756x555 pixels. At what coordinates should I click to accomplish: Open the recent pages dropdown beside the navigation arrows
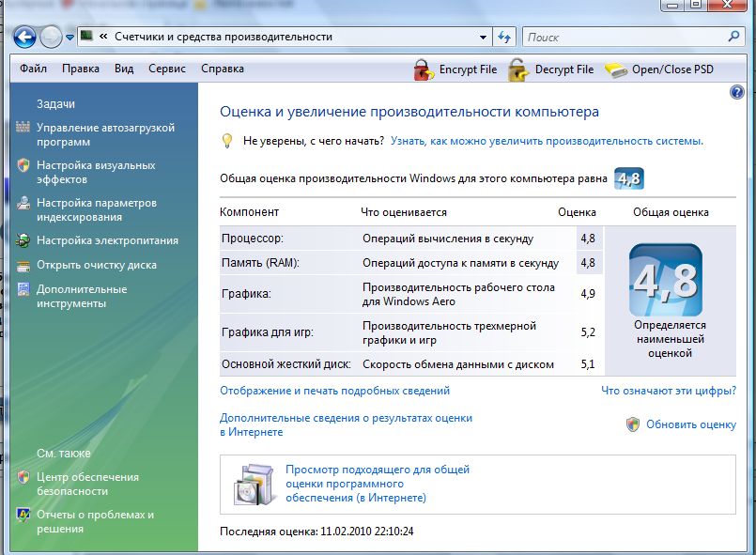(69, 38)
